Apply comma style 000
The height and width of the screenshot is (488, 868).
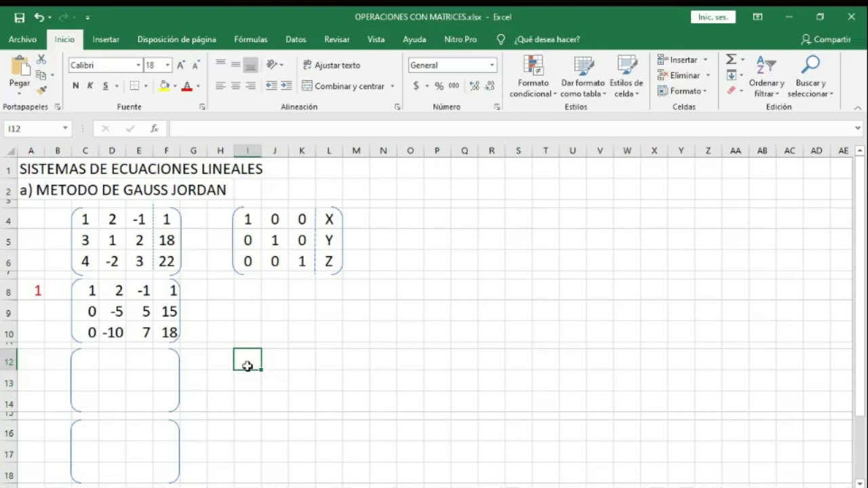(x=454, y=86)
